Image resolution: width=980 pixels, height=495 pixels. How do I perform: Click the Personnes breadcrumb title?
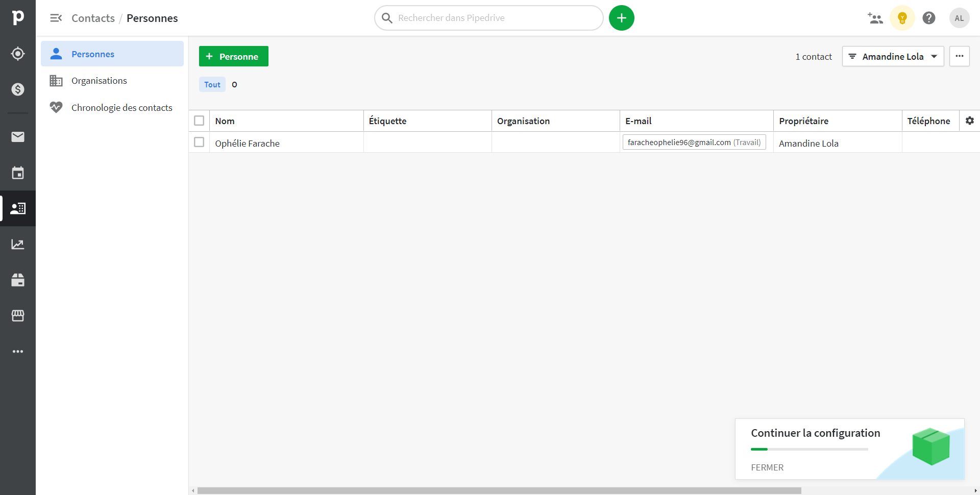(x=152, y=18)
